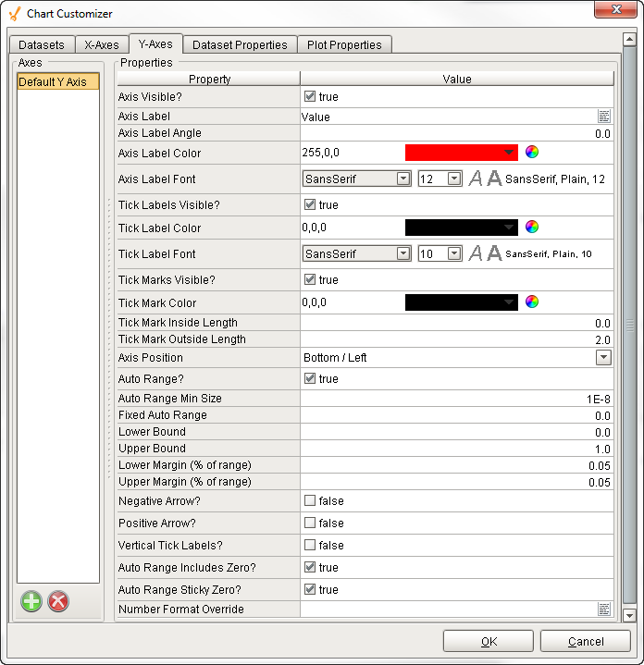Toggle Auto Range Sticky Zero? checkbox
The image size is (644, 665).
point(310,589)
